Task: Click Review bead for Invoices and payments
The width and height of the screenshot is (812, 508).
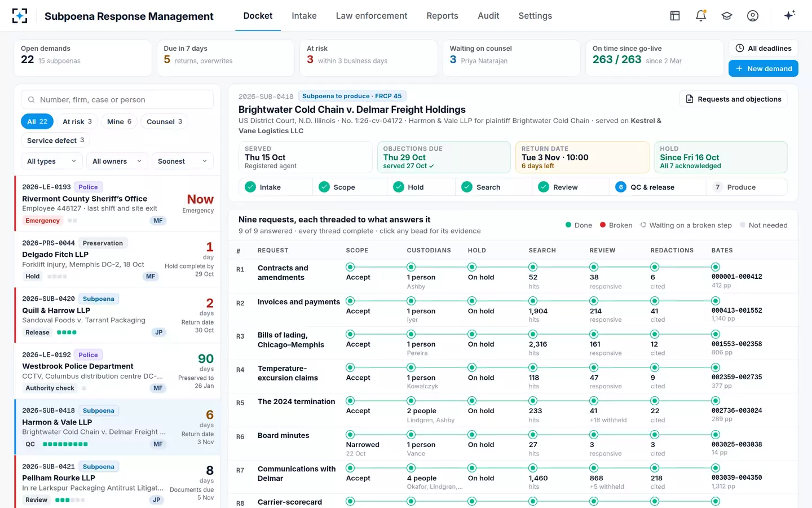Action: 594,301
